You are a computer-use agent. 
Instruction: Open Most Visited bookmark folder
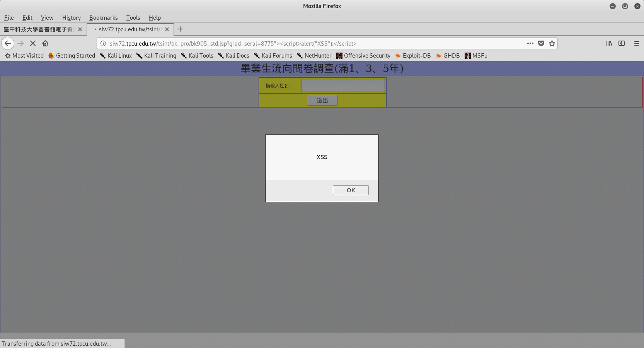[24, 56]
